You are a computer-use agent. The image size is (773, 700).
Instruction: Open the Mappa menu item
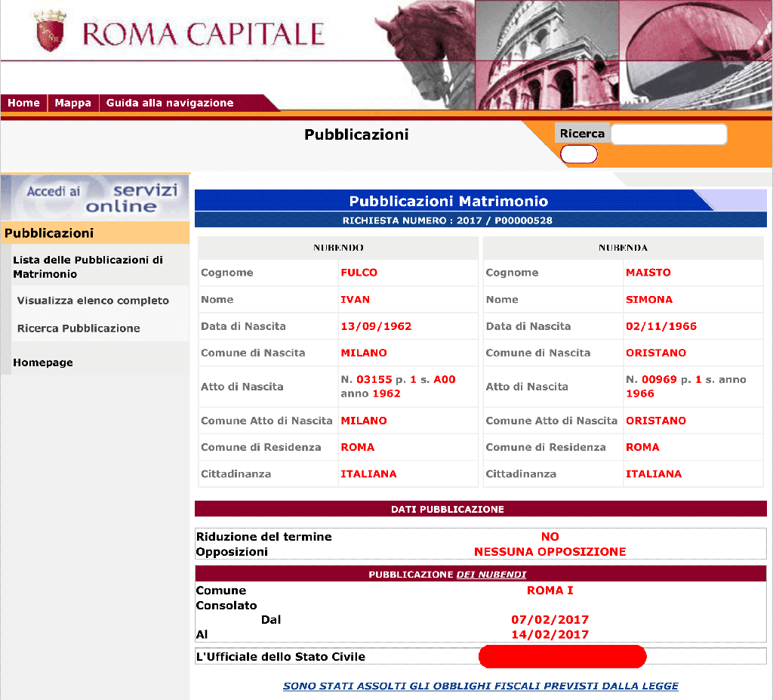point(73,103)
